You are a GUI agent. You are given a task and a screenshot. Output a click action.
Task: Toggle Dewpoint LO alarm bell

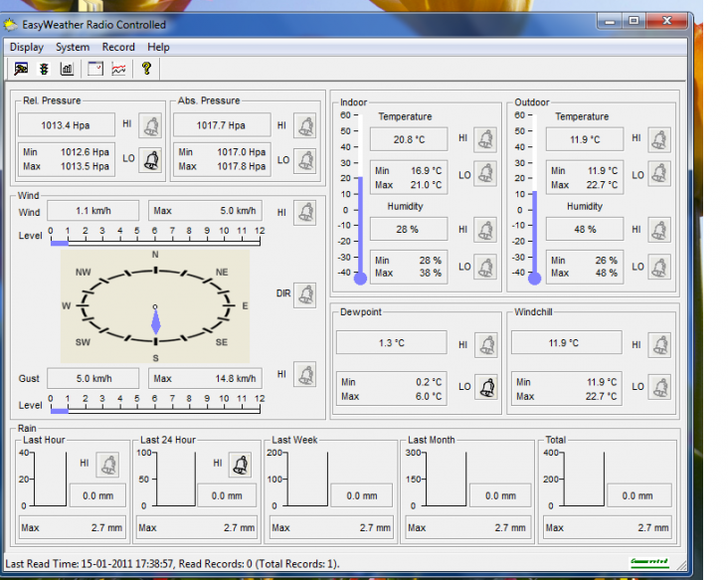coord(486,387)
